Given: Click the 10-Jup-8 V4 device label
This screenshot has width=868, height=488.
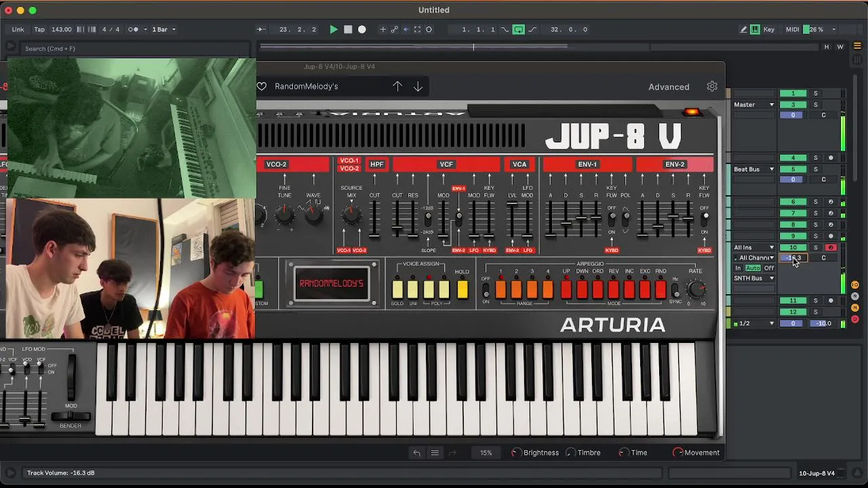Looking at the screenshot, I should [x=816, y=473].
